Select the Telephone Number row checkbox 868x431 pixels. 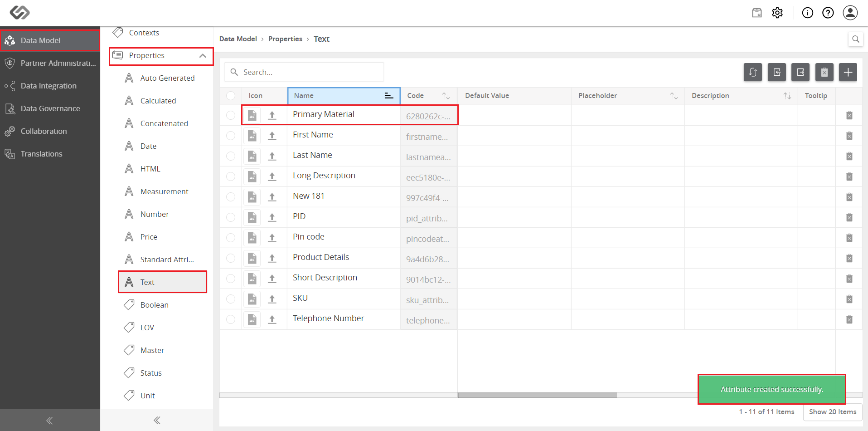coord(231,319)
